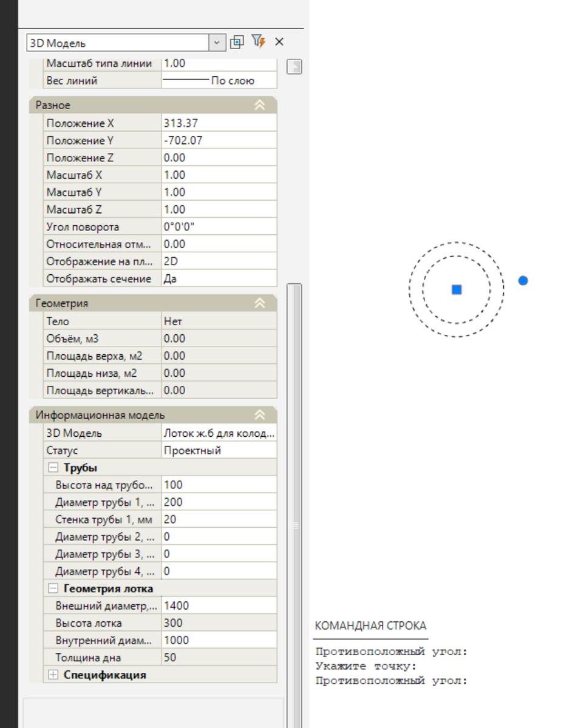Image resolution: width=575 pixels, height=728 pixels.
Task: Click the Угол поворота value 0°0'0"
Action: tap(219, 227)
